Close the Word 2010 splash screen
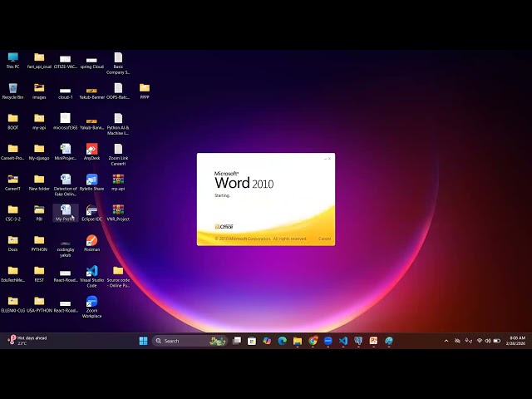 coord(329,159)
